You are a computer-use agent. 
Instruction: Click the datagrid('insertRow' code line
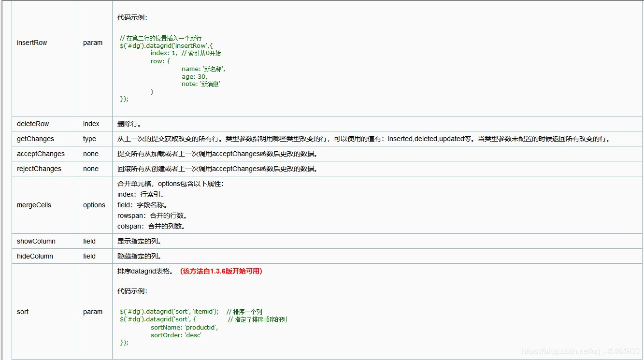click(167, 46)
